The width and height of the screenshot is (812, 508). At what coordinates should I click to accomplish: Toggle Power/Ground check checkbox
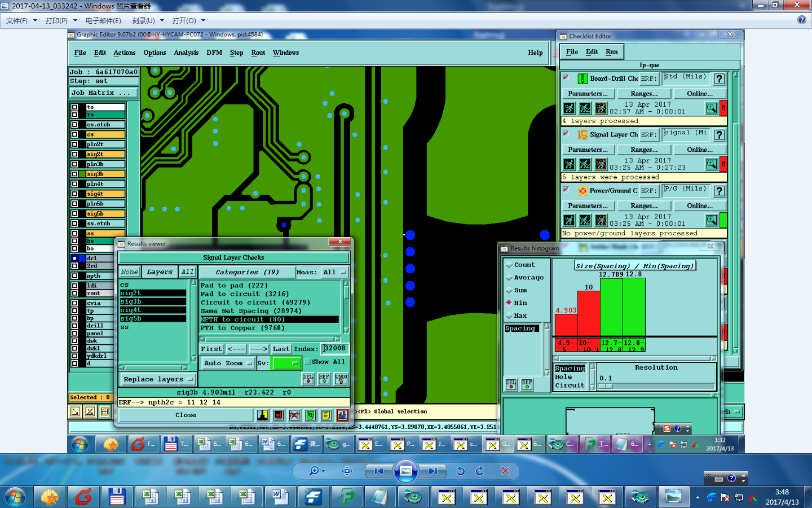tap(566, 189)
